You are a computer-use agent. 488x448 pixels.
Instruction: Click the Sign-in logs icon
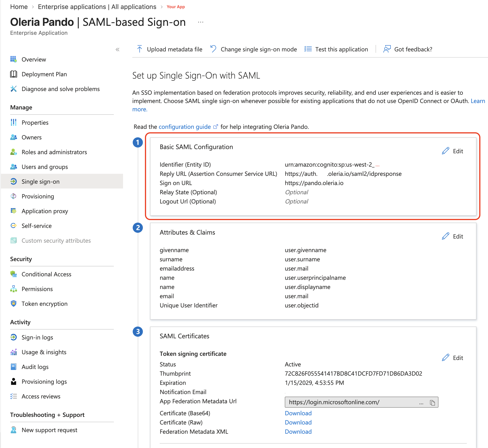(x=14, y=337)
